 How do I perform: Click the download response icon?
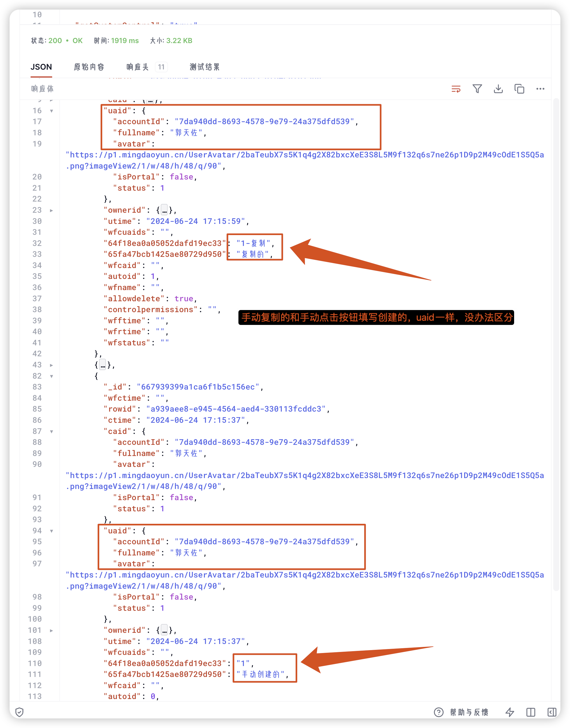coord(498,89)
